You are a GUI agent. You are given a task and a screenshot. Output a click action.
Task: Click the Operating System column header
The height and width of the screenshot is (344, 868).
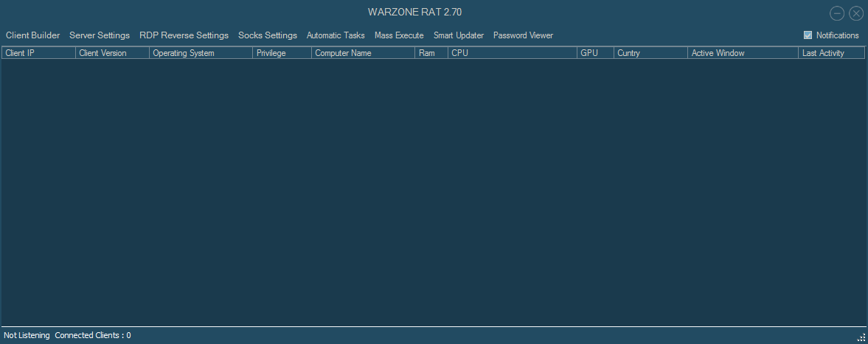pos(201,53)
